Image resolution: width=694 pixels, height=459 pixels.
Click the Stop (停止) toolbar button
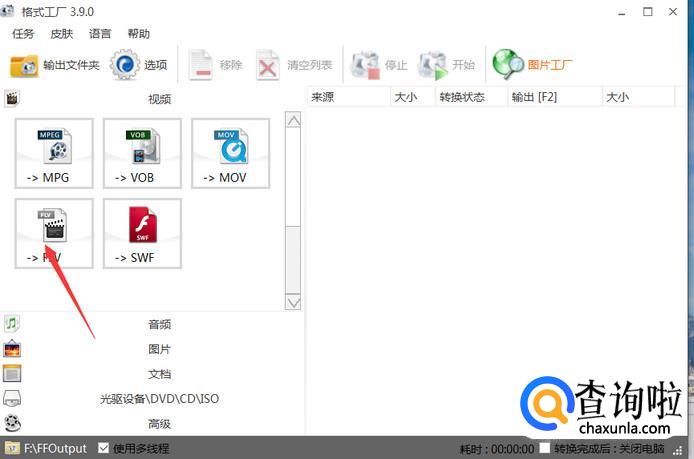pos(379,66)
